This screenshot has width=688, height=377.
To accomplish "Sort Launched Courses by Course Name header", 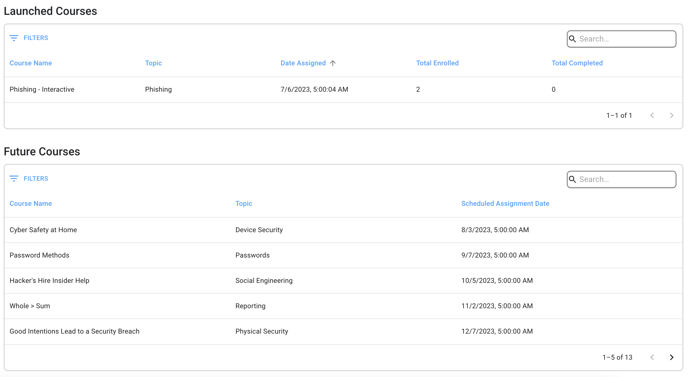I will 31,63.
